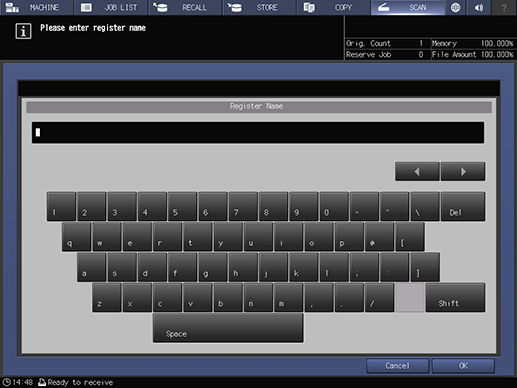Open the help question mark icon
This screenshot has height=388, width=517.
(504, 7)
